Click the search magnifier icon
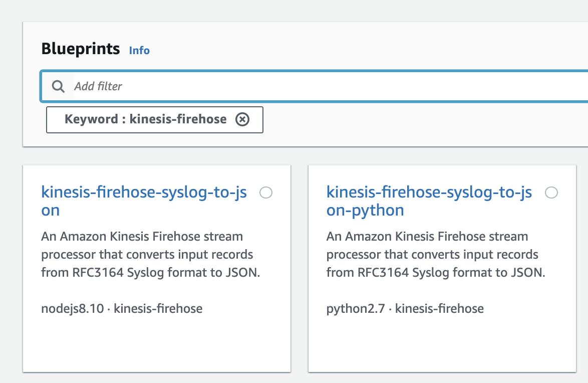The width and height of the screenshot is (588, 383). [59, 86]
